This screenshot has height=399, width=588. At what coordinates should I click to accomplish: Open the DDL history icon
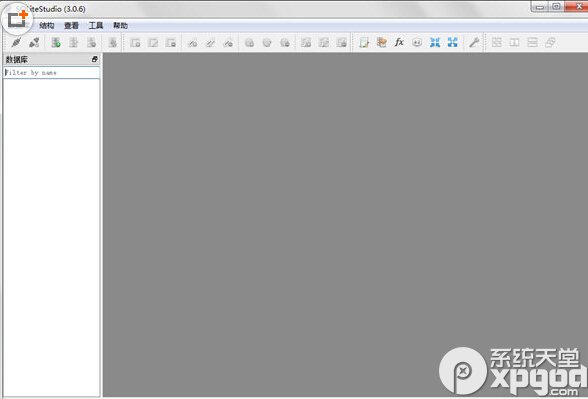point(381,42)
